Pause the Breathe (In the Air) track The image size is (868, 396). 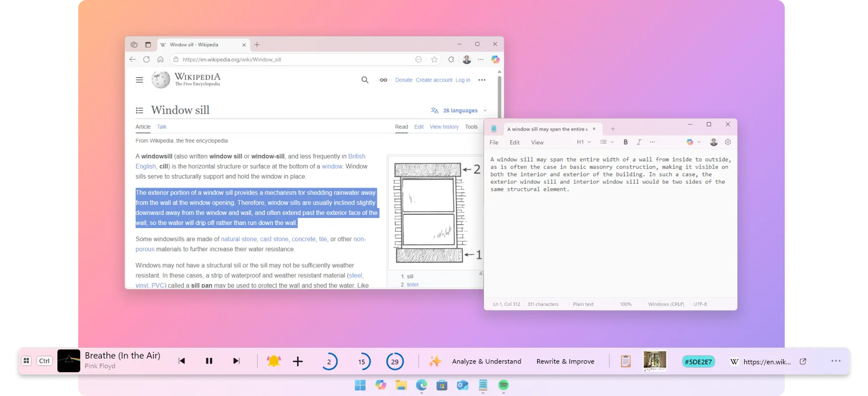pos(209,361)
